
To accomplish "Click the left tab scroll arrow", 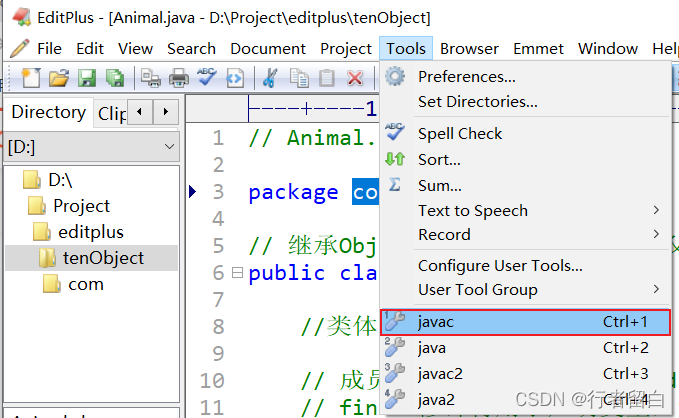I will click(139, 112).
